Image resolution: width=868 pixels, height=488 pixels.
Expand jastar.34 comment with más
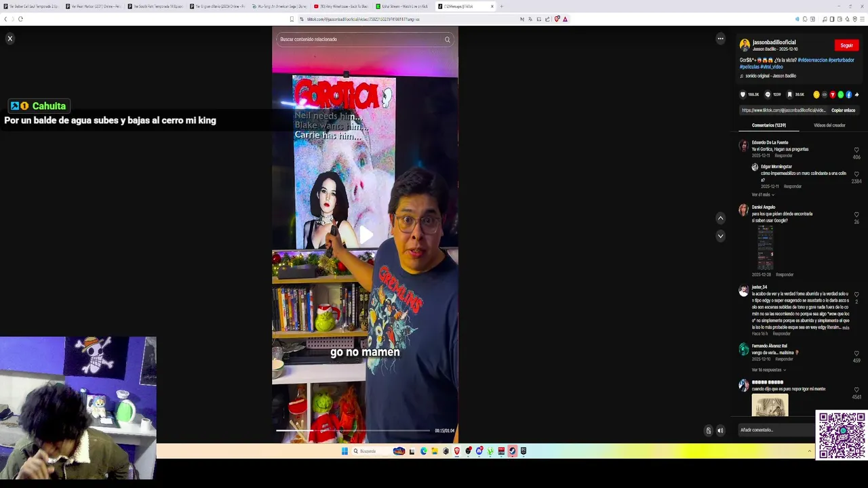846,327
